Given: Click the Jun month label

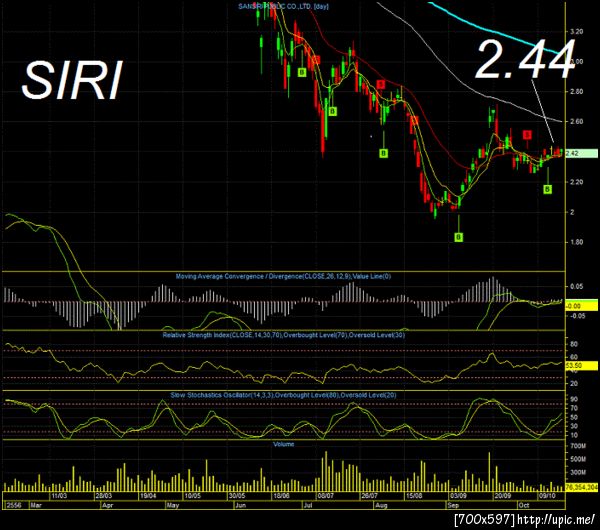Looking at the screenshot, I should [x=240, y=505].
